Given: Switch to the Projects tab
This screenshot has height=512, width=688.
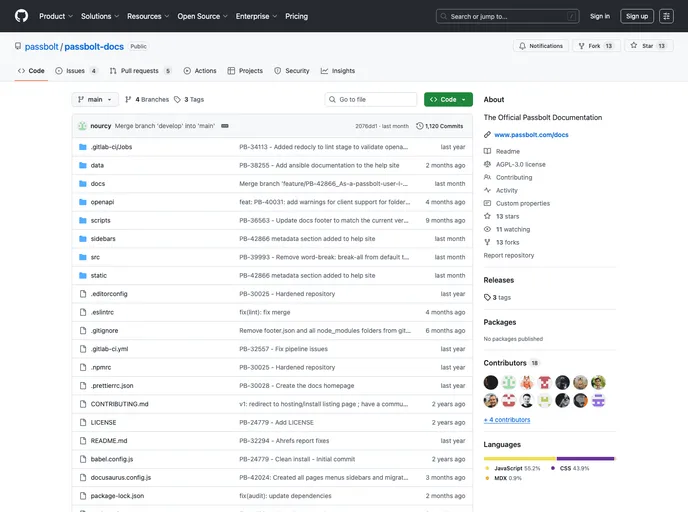Looking at the screenshot, I should [x=245, y=71].
